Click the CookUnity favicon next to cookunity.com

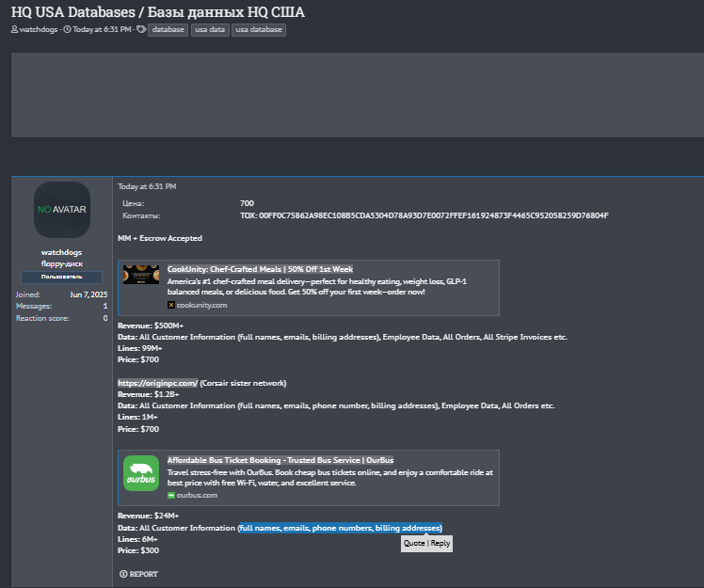(x=171, y=305)
